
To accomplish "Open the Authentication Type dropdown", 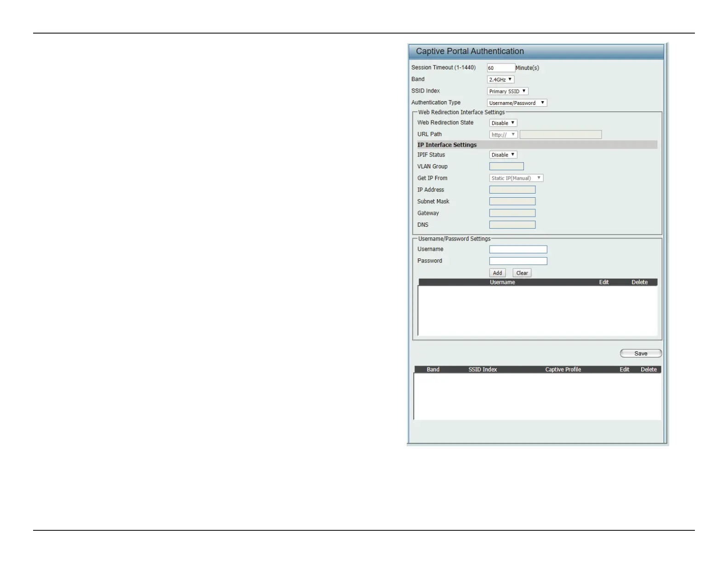I will (517, 103).
